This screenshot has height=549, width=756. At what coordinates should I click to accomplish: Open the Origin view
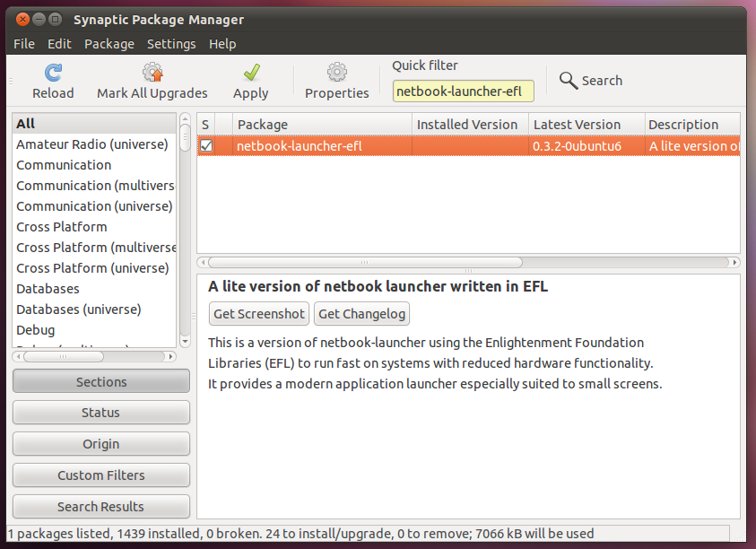pos(100,443)
